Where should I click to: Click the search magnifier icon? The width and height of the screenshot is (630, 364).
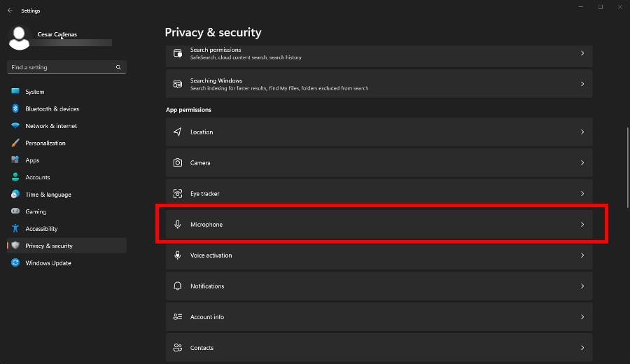(x=118, y=67)
